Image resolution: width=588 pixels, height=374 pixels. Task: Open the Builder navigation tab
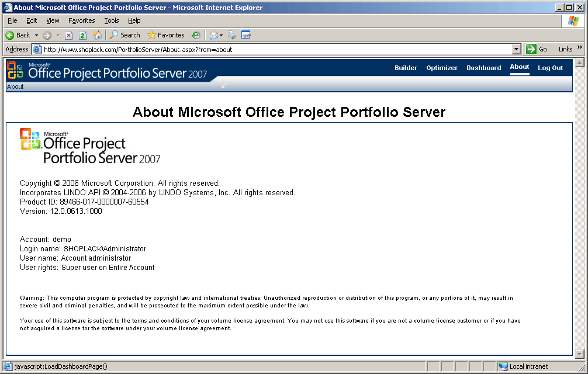tap(406, 68)
